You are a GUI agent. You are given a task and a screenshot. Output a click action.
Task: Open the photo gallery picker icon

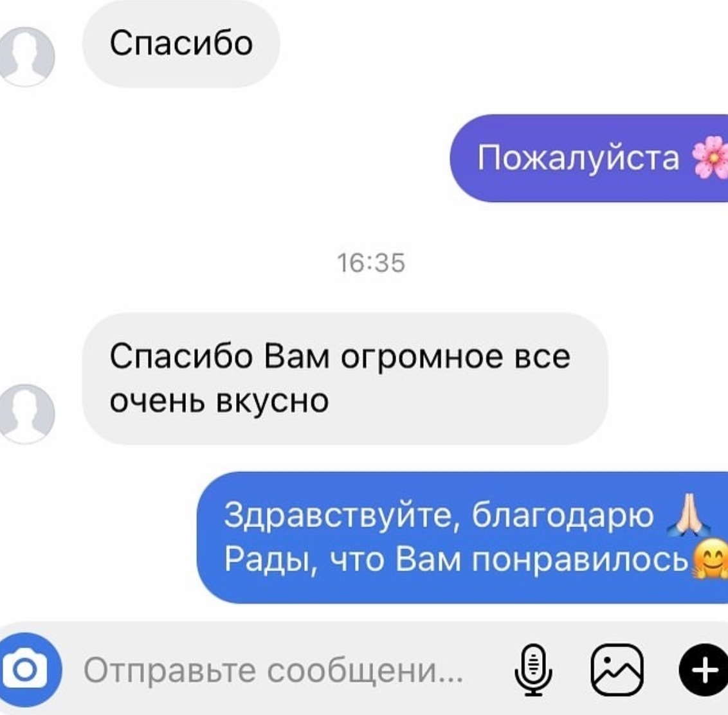click(x=617, y=670)
